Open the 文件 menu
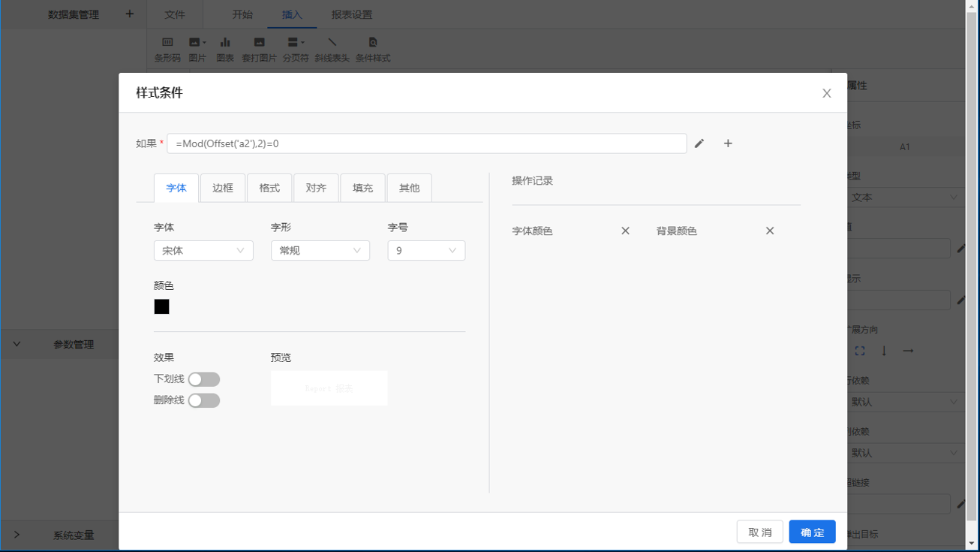Screen dimensions: 980x552 [175, 14]
